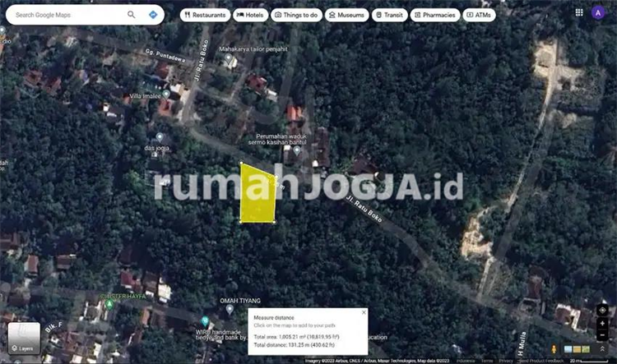Select the Pharmacies category chip

(x=435, y=15)
